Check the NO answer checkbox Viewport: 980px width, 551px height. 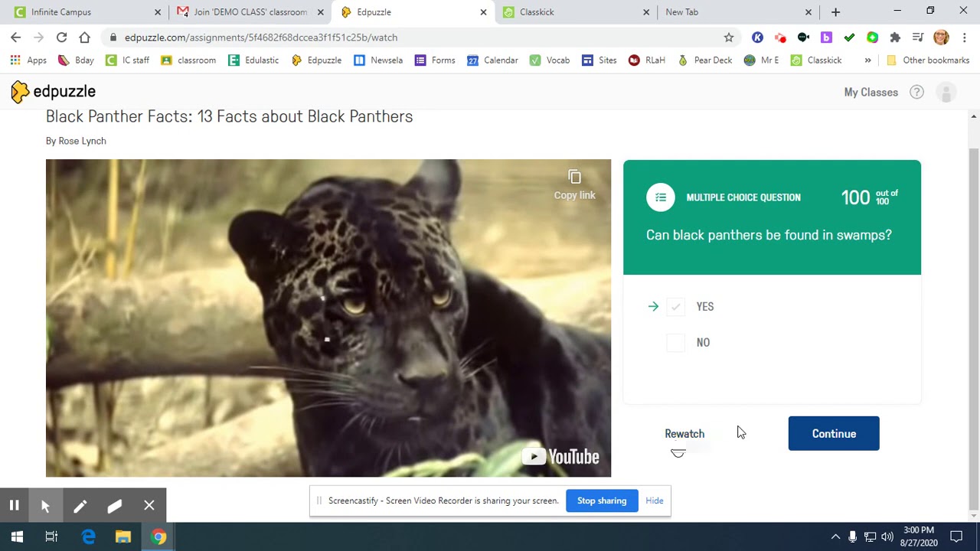[x=675, y=343]
